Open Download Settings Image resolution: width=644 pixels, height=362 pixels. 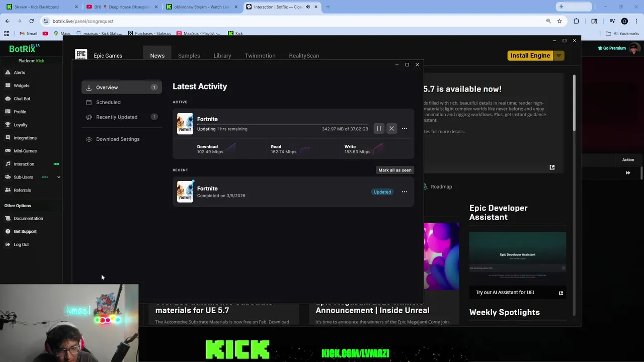121,139
